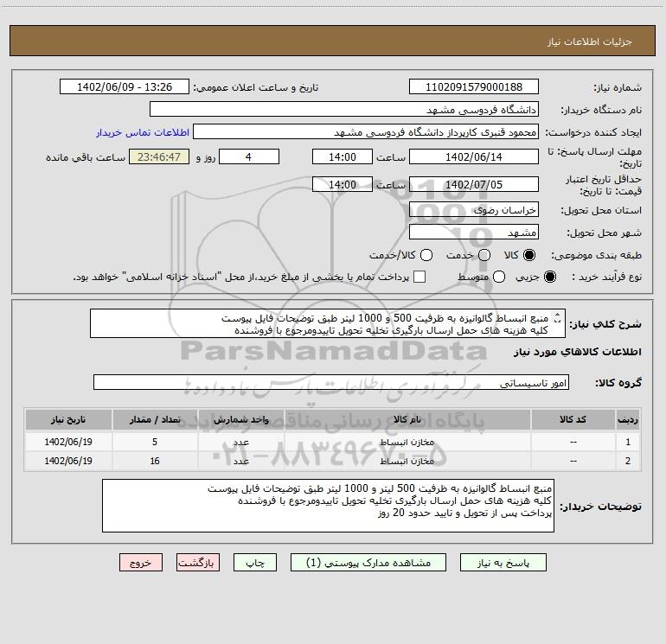
Task: Click the استان محل تحویل field
Action: coord(474,209)
